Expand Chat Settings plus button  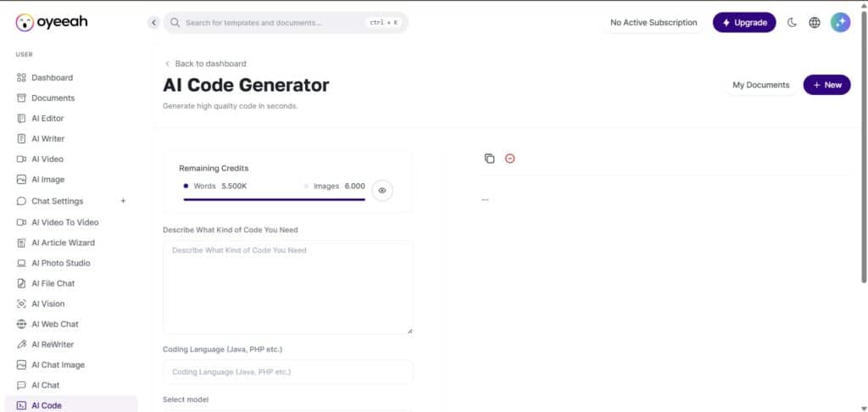pos(124,201)
